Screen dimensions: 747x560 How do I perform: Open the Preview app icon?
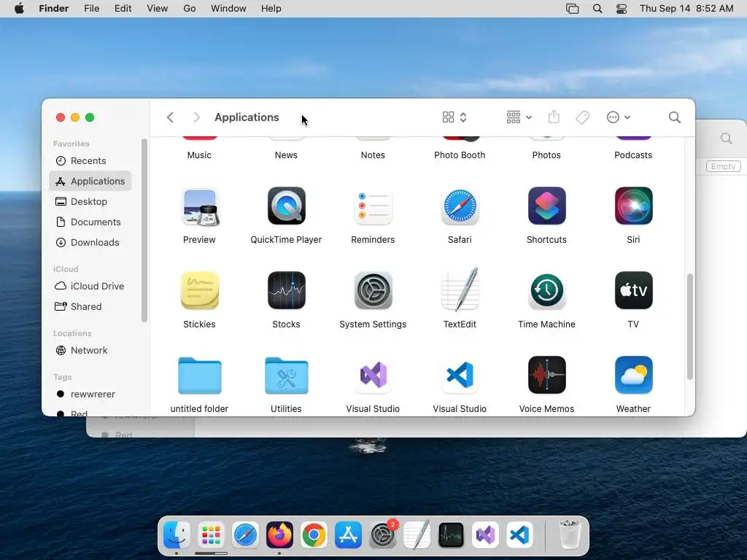[200, 206]
